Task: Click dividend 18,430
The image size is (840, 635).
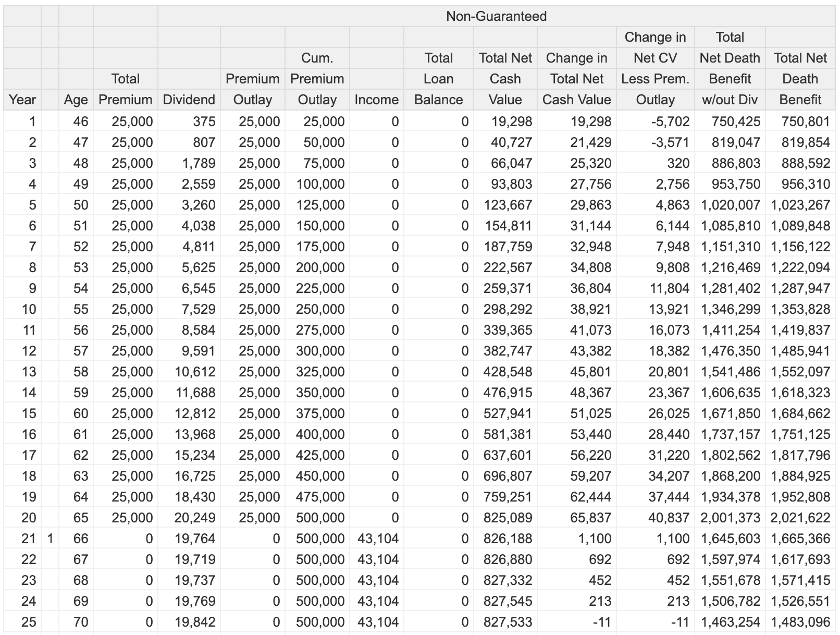Action: (x=189, y=497)
